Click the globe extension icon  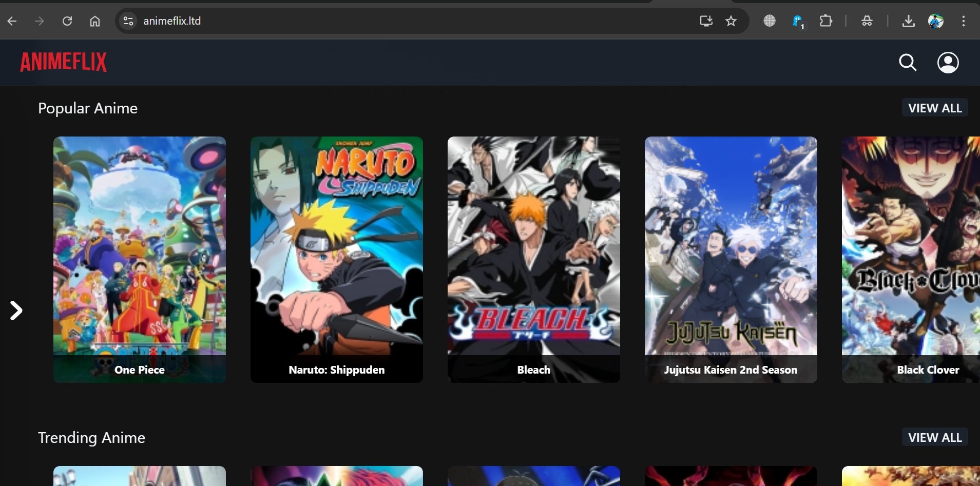tap(768, 21)
